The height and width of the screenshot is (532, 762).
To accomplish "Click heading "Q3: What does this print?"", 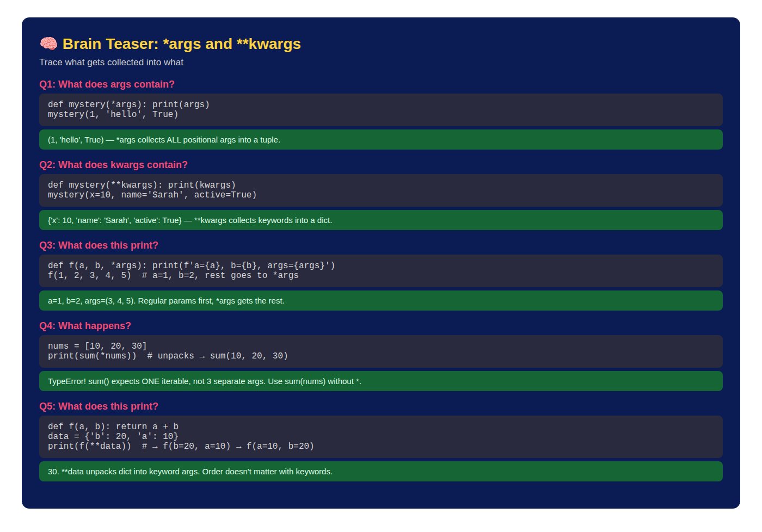I will click(99, 245).
